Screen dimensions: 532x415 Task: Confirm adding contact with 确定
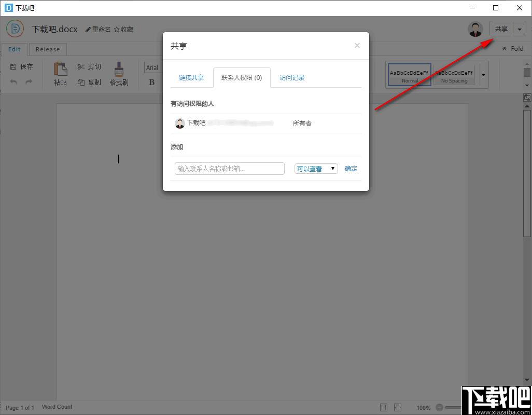pyautogui.click(x=351, y=169)
